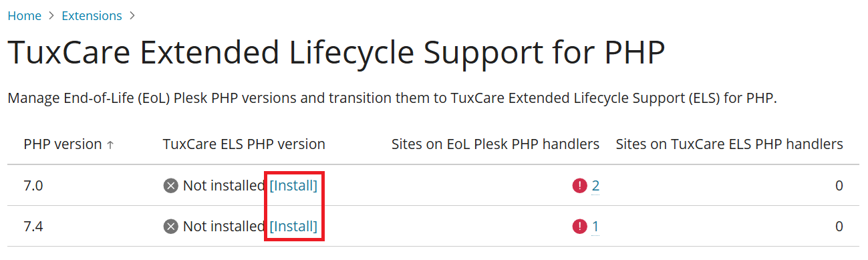Sort by the PHP version column header
This screenshot has height=260, width=868.
click(x=63, y=144)
